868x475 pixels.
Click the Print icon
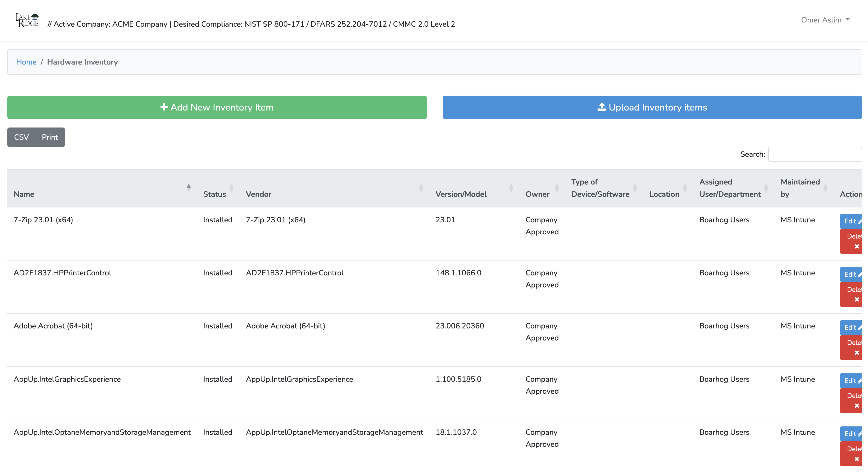click(50, 137)
